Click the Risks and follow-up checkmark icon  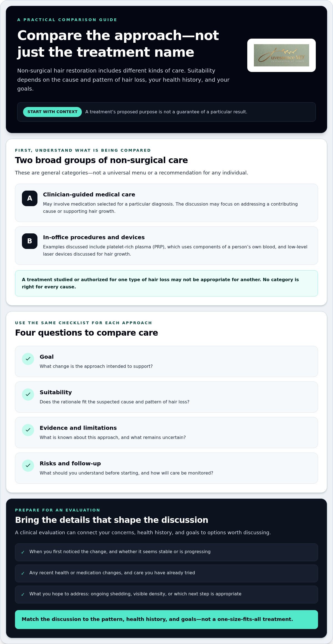(28, 466)
